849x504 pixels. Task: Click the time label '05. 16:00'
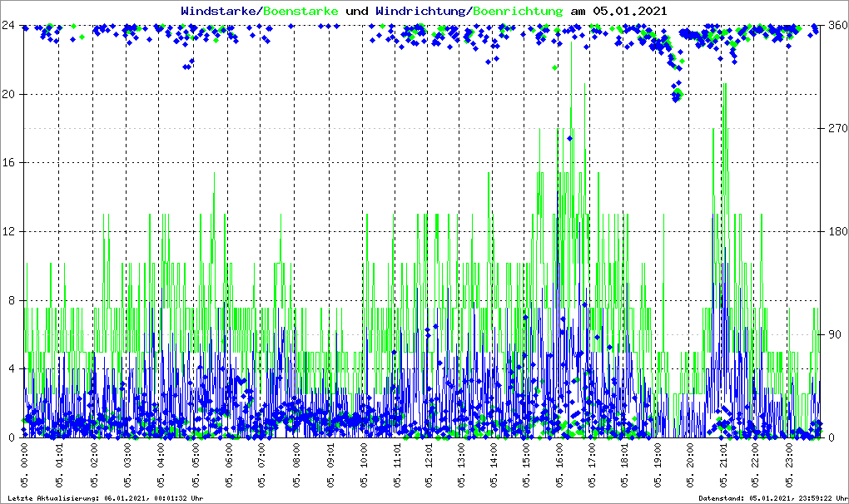pyautogui.click(x=559, y=466)
